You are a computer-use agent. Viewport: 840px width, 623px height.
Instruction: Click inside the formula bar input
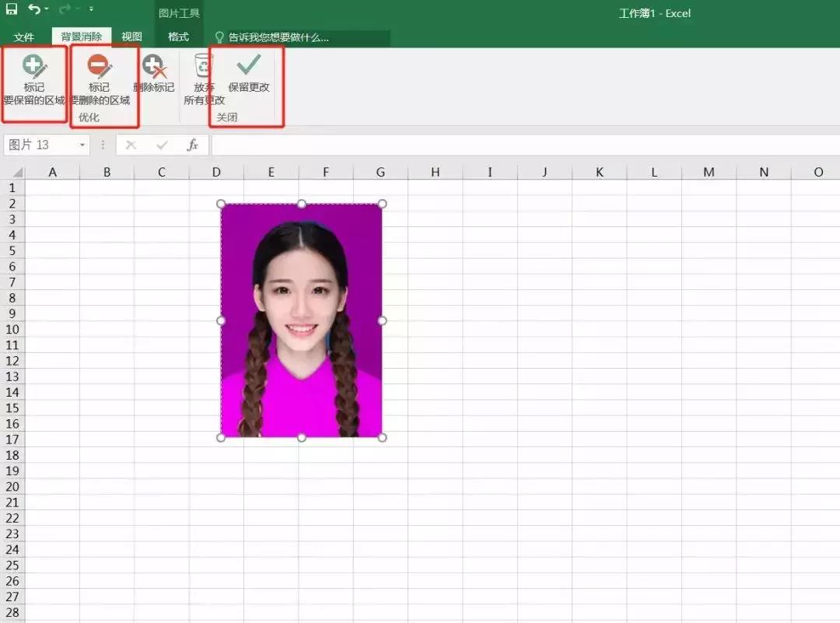(x=525, y=145)
